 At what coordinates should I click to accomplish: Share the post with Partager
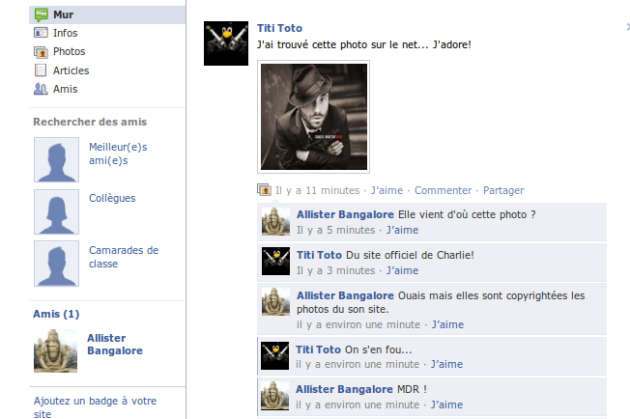pyautogui.click(x=503, y=190)
